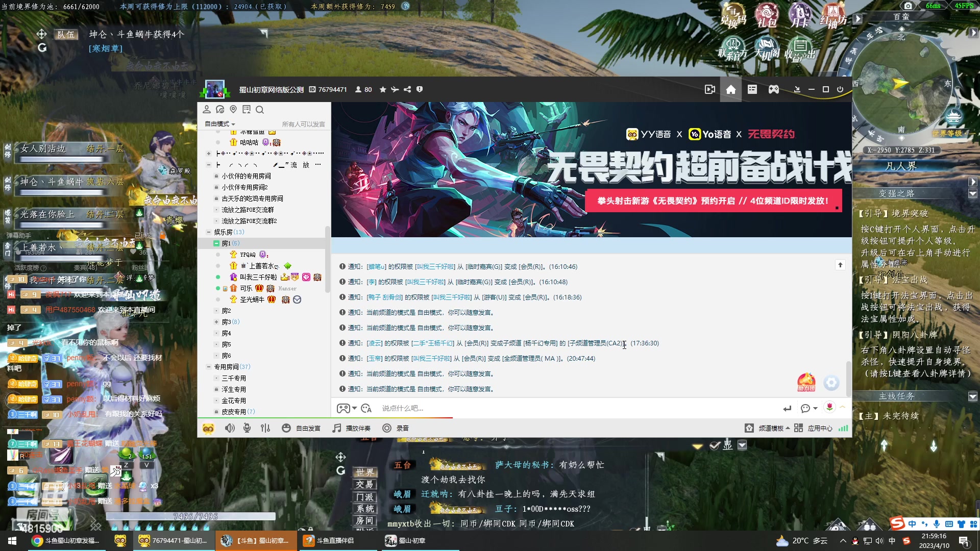Open the 红袖坊 shop icon
Screen dimensions: 980x551
coord(834,15)
